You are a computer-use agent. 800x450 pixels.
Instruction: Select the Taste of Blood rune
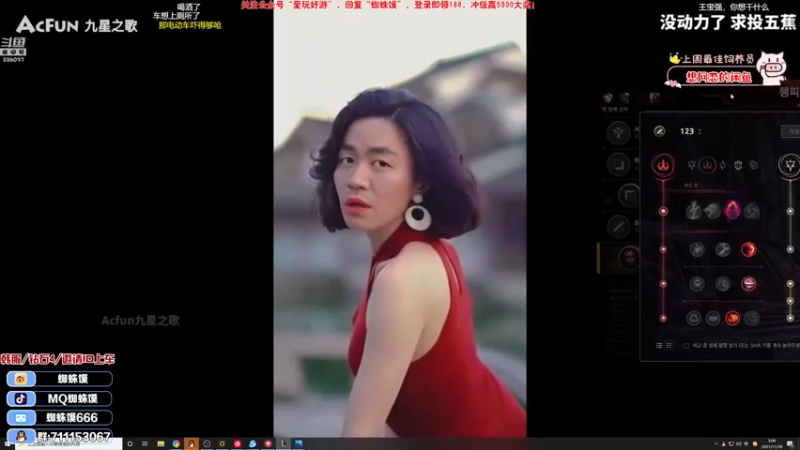pos(722,249)
